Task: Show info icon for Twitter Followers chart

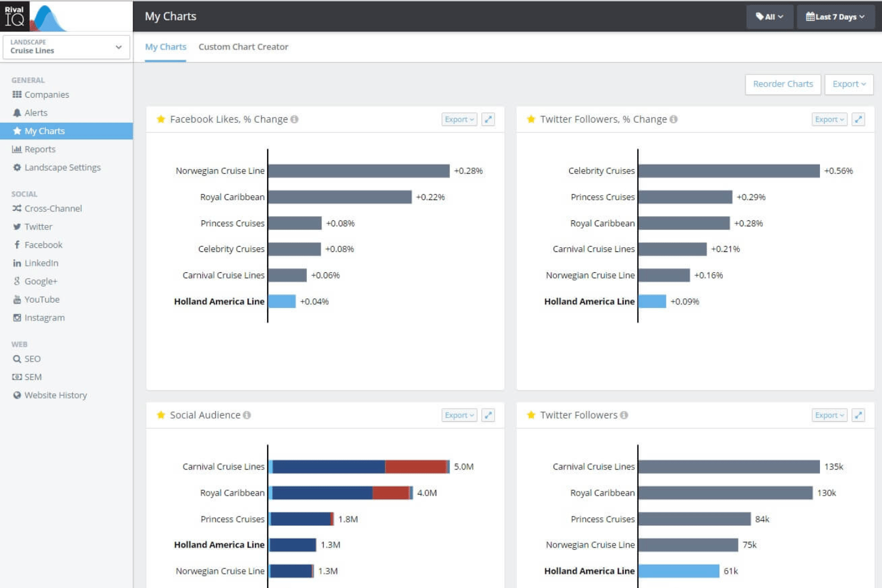Action: (x=624, y=415)
